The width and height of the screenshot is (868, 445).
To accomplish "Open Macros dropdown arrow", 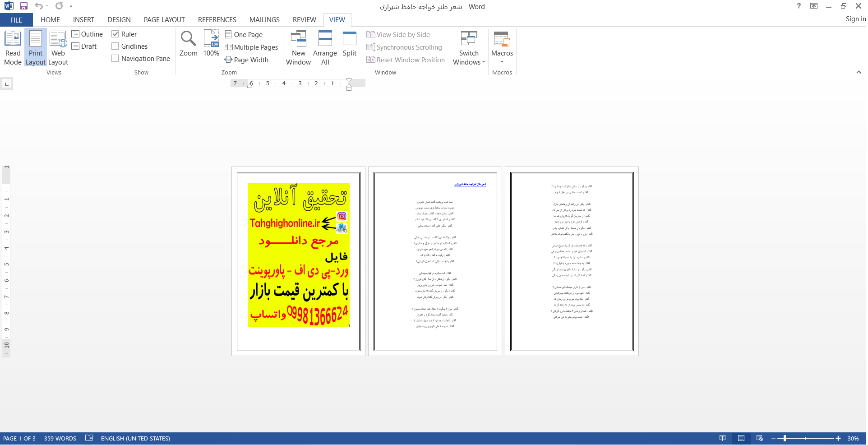I will 502,62.
